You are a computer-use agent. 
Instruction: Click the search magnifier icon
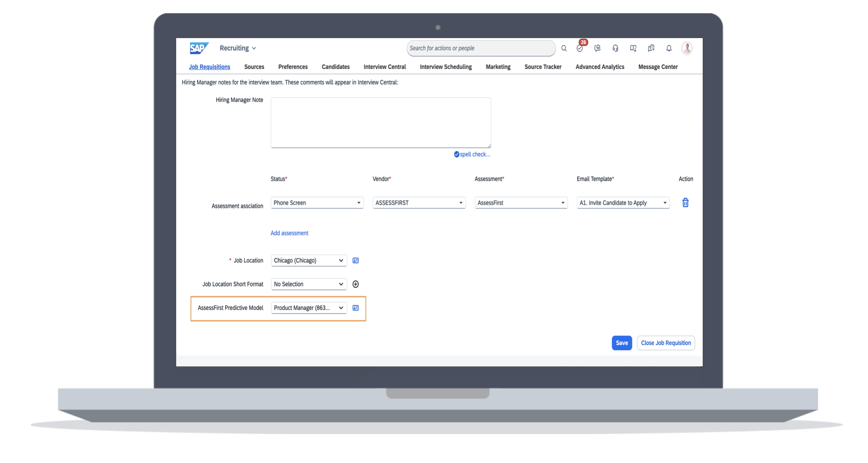(x=564, y=48)
